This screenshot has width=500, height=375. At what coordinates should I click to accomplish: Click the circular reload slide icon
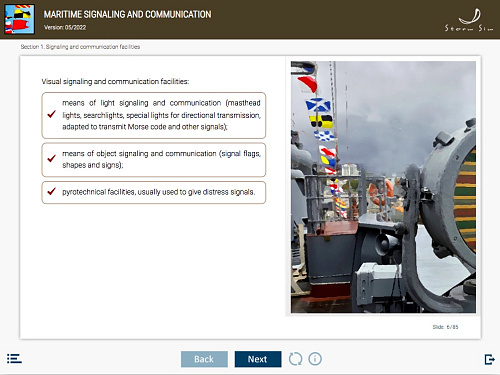295,359
